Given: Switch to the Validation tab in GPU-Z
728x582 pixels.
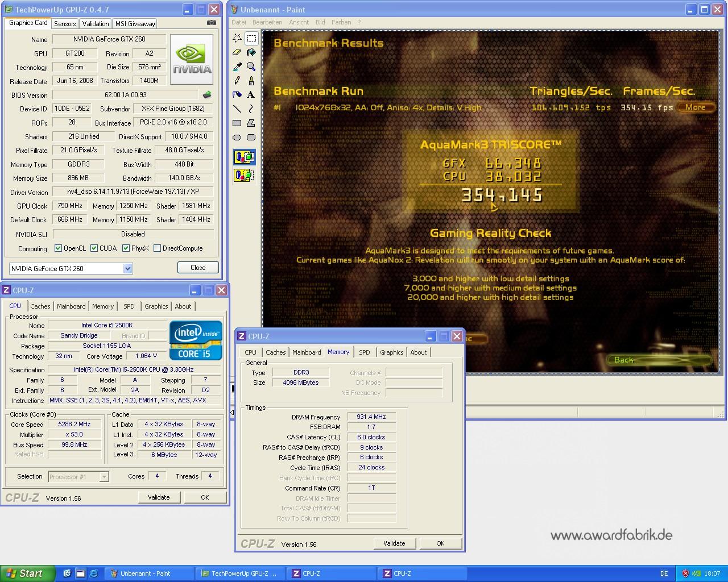Looking at the screenshot, I should coord(96,24).
